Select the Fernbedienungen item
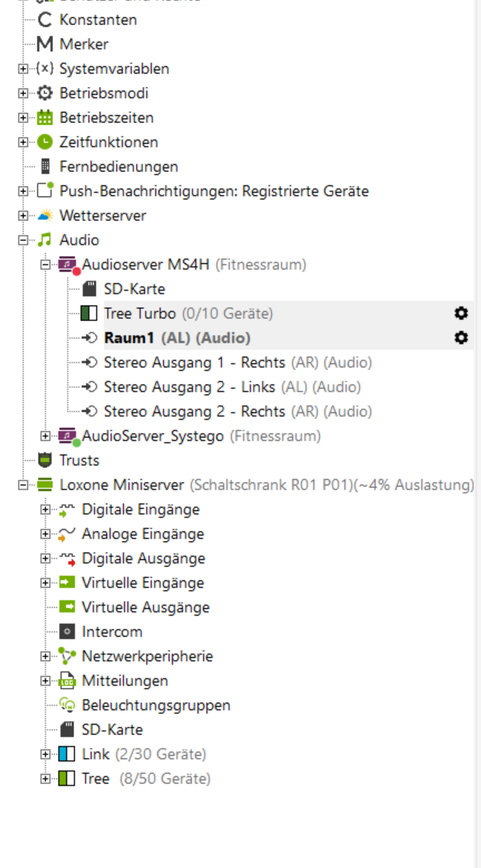 pyautogui.click(x=119, y=167)
